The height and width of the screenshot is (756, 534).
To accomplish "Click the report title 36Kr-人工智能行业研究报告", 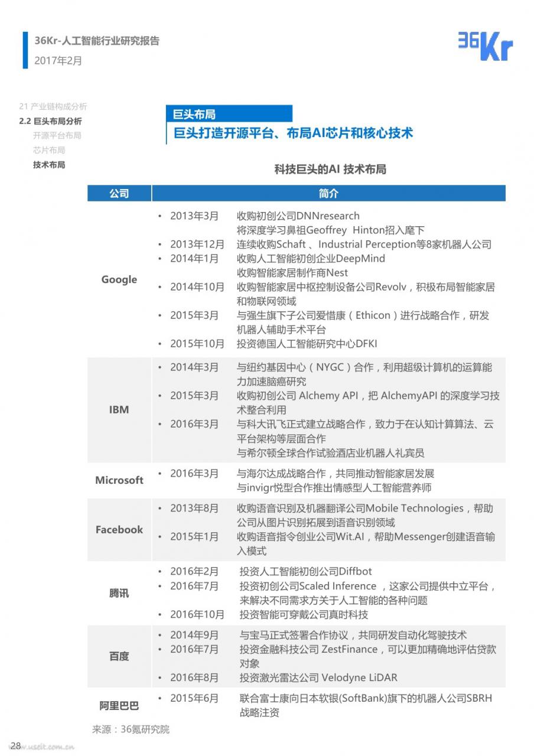I will 97,41.
